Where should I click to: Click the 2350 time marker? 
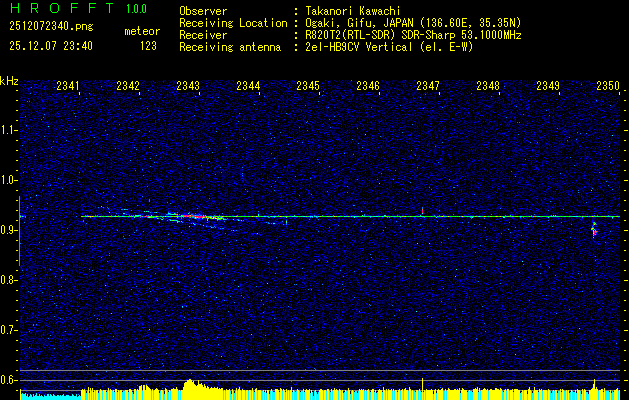point(608,87)
